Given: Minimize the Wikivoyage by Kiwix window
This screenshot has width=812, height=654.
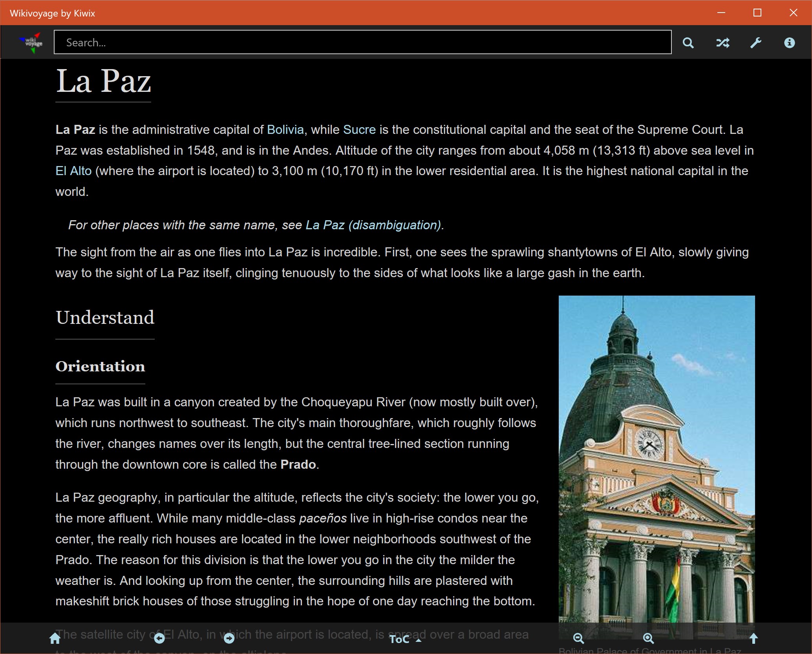Looking at the screenshot, I should coord(721,13).
